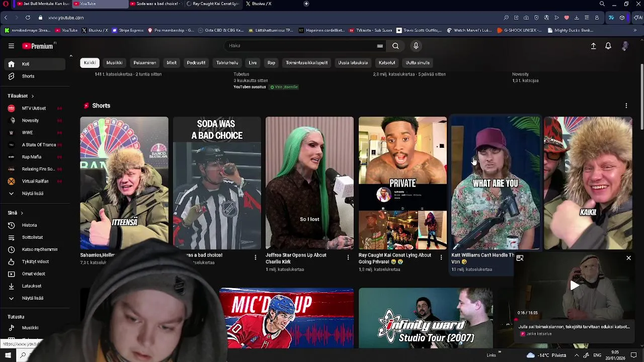Screen dimensions: 644x362
Task: Open Infinity Ward Studio Tour thumbnail
Action: (426, 318)
